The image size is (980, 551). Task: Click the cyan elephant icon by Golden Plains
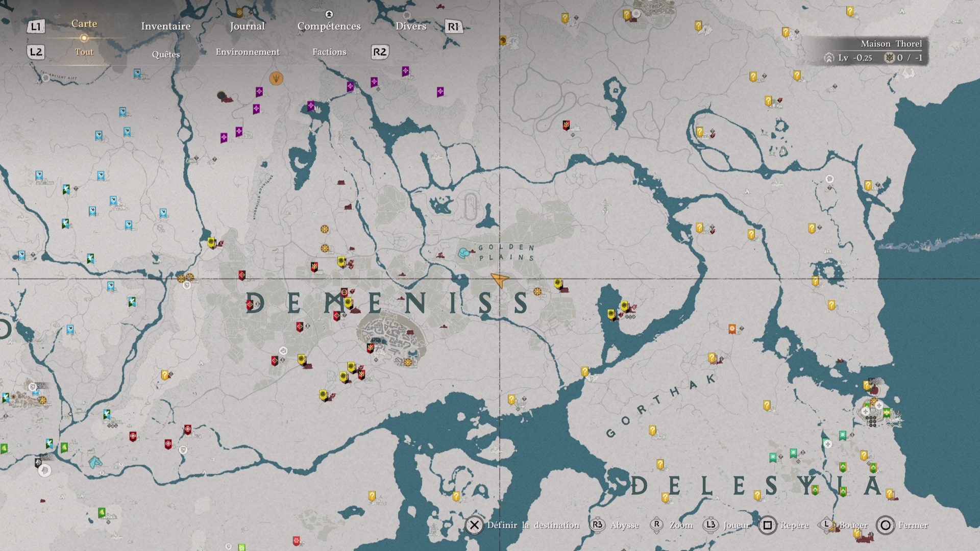463,253
